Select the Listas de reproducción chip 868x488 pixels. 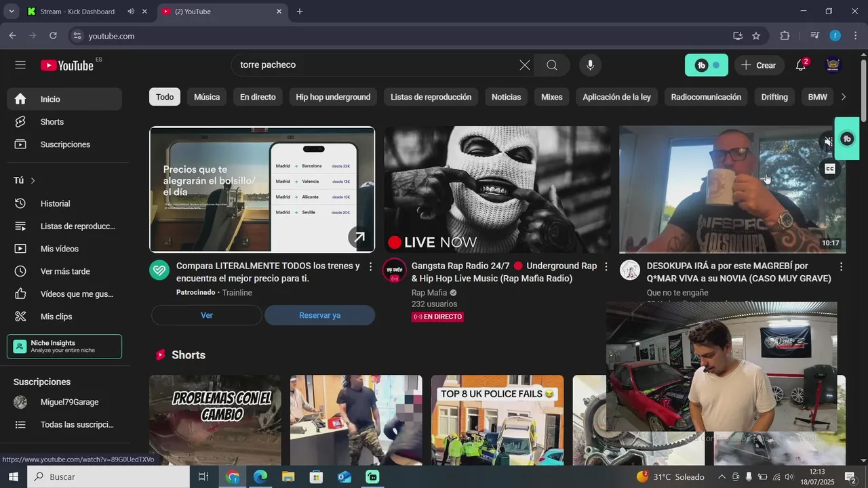pyautogui.click(x=431, y=97)
